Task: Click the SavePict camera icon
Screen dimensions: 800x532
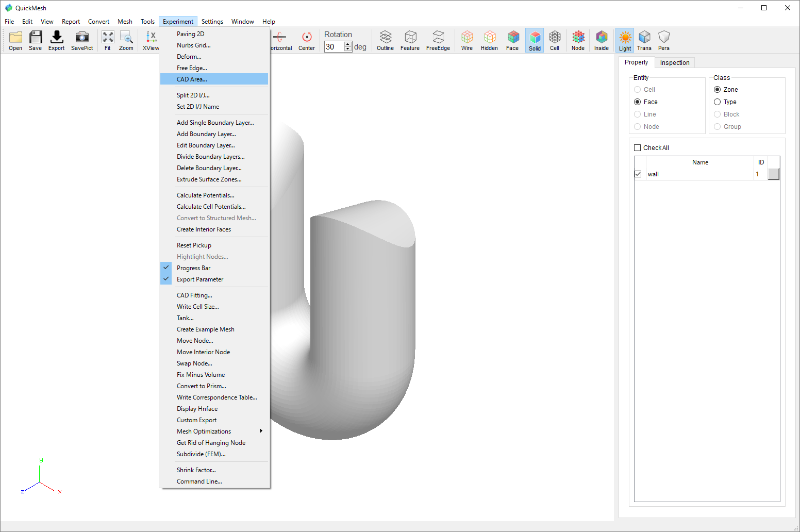Action: point(82,40)
